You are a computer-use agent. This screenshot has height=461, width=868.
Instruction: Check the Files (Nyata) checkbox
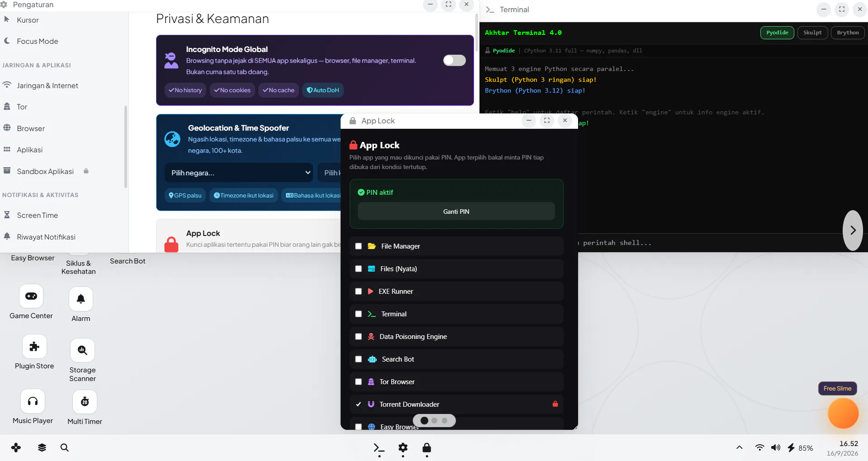pos(359,269)
